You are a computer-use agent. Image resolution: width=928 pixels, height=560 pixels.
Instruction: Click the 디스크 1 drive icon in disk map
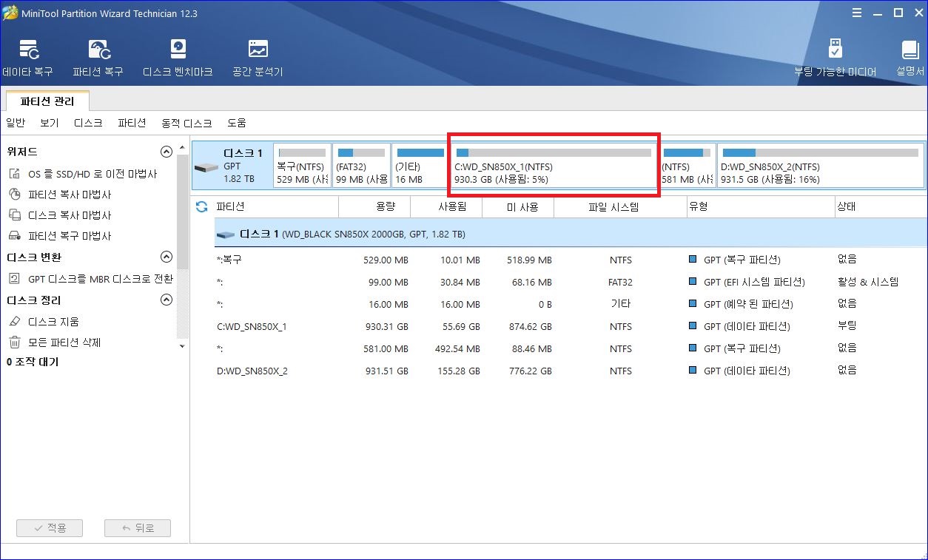click(206, 166)
